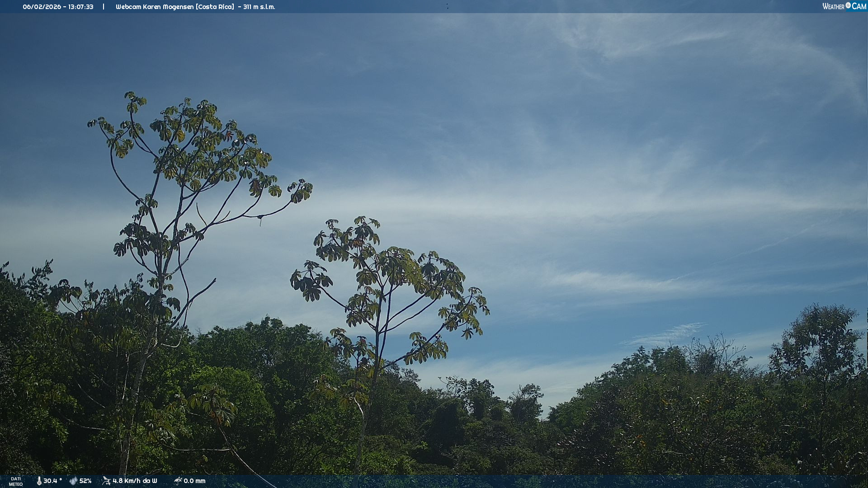Click the humidity water droplets icon
The height and width of the screenshot is (488, 868).
click(73, 481)
